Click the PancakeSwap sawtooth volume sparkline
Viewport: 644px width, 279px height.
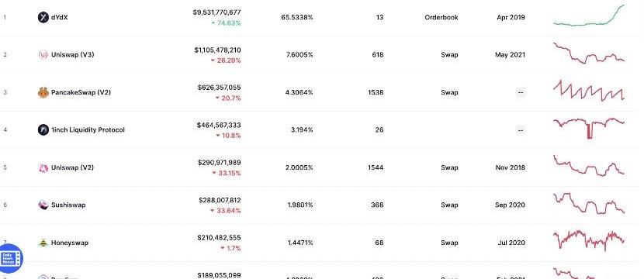click(589, 91)
